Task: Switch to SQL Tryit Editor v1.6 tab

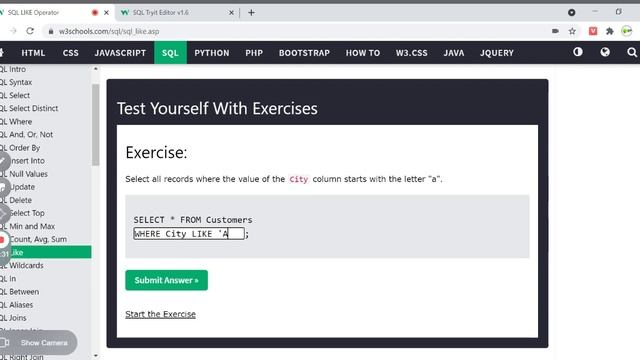Action: (161, 13)
